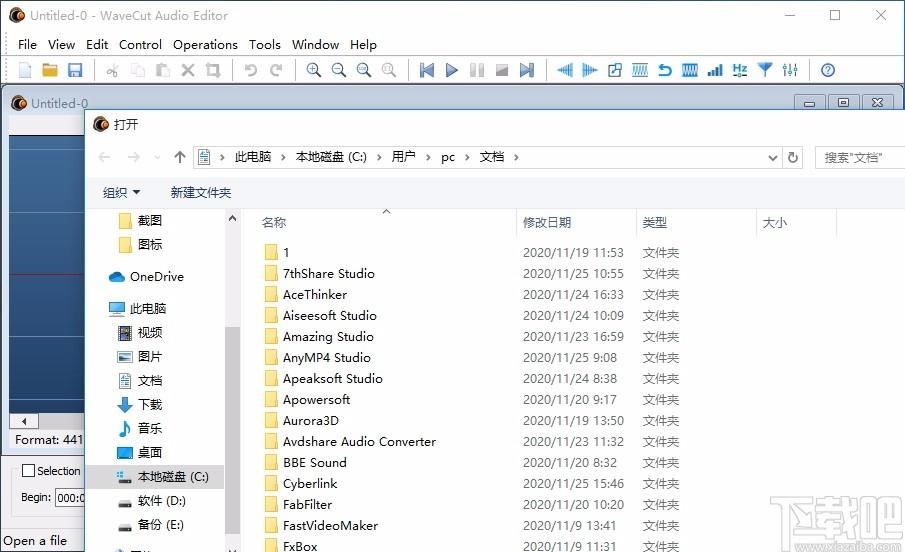Click the Delete X toolbar icon

188,70
